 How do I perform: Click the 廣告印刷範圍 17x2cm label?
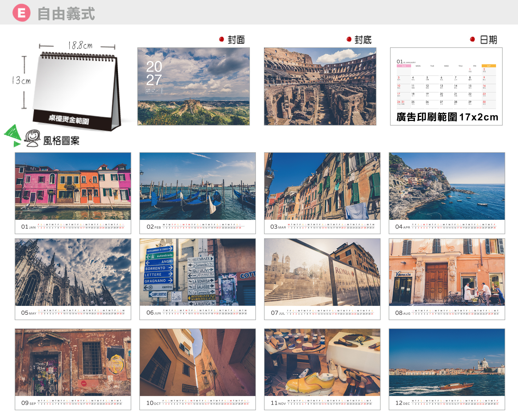click(447, 117)
